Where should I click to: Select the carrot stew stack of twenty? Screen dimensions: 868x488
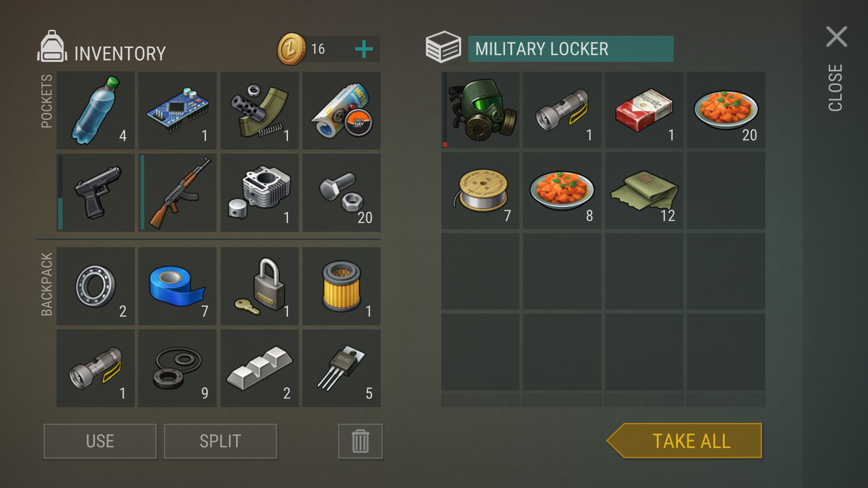pyautogui.click(x=726, y=110)
